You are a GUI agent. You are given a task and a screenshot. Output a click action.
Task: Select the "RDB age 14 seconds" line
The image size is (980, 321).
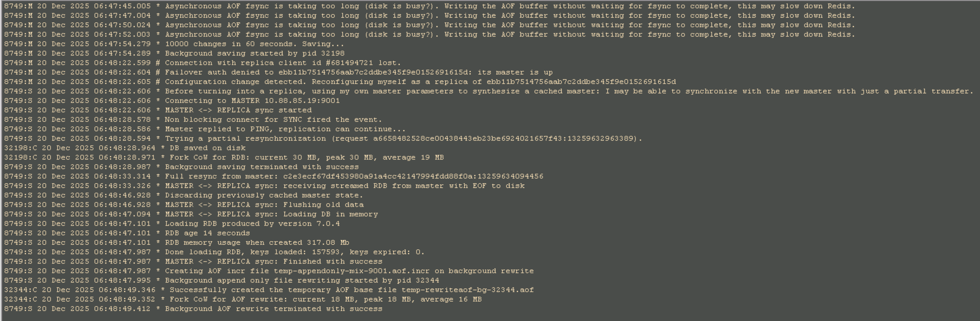click(x=207, y=233)
